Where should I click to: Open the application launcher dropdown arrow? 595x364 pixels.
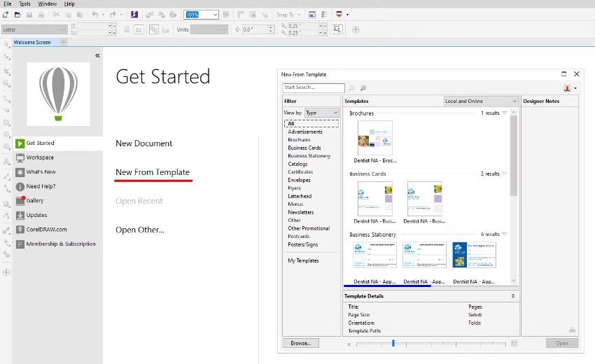(x=348, y=15)
